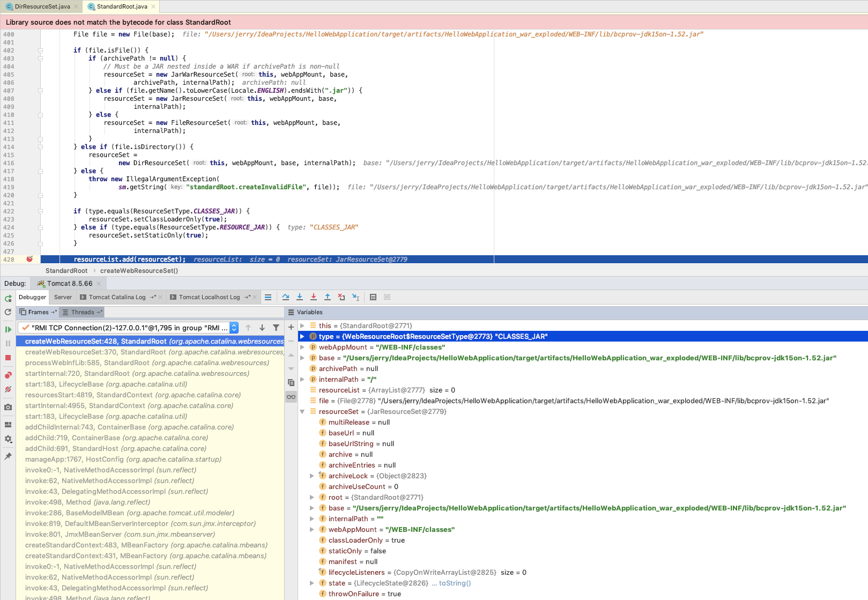Image resolution: width=868 pixels, height=600 pixels.
Task: Filter frames from libraries
Action: (x=276, y=328)
